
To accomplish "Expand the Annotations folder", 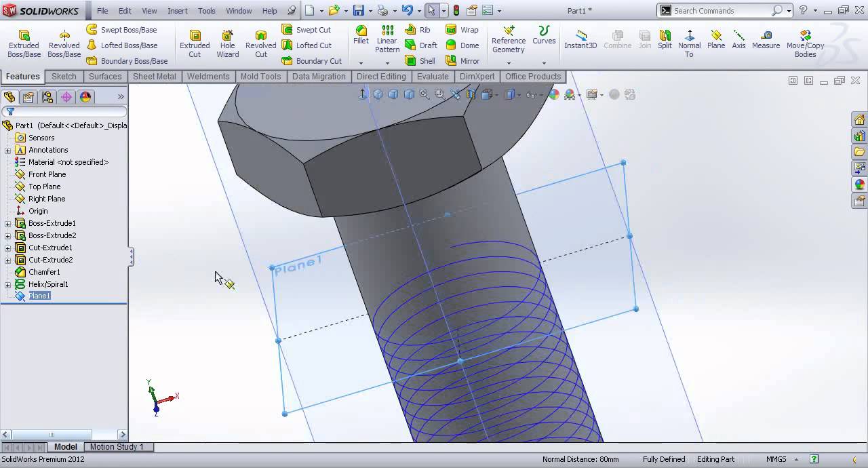I will [x=8, y=150].
